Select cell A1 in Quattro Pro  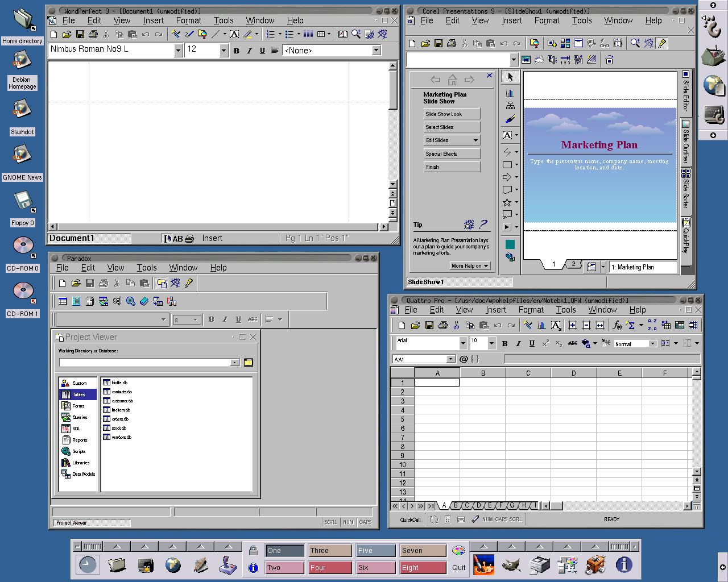click(437, 383)
